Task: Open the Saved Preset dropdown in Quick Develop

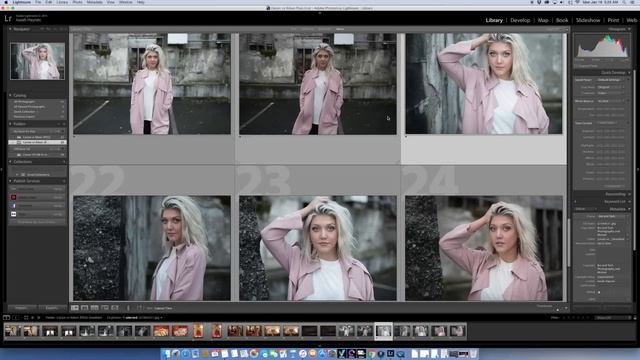Action: pyautogui.click(x=611, y=80)
